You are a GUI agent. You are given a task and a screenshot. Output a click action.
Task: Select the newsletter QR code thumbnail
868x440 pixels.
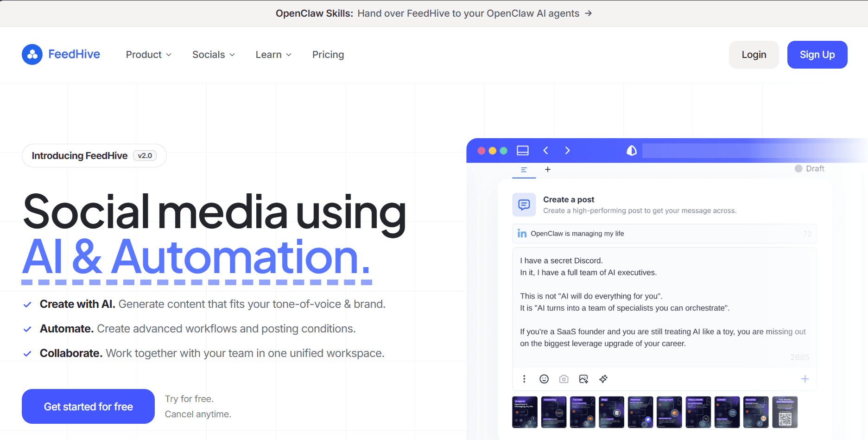pyautogui.click(x=785, y=412)
